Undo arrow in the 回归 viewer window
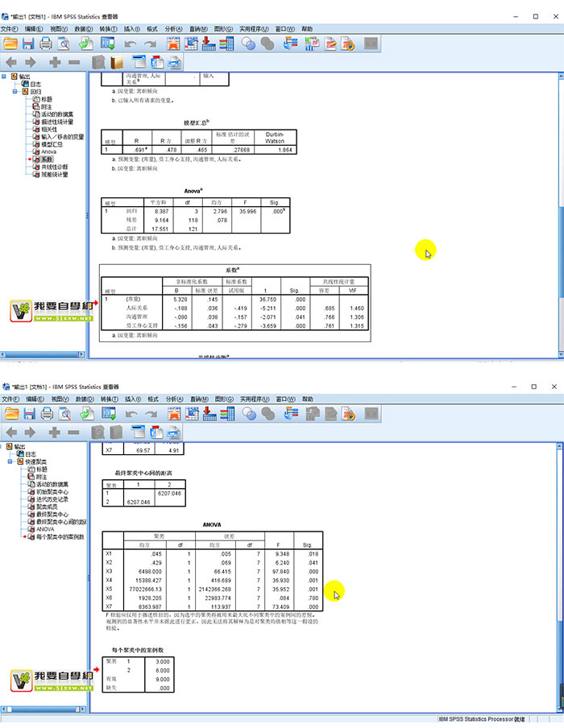 click(131, 44)
